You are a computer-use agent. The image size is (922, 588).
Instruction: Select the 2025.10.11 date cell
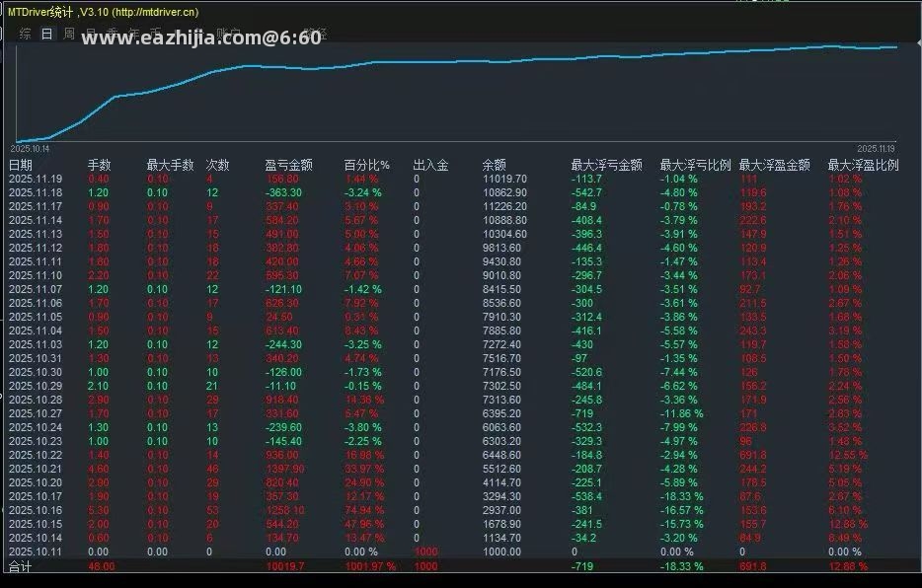pos(36,551)
